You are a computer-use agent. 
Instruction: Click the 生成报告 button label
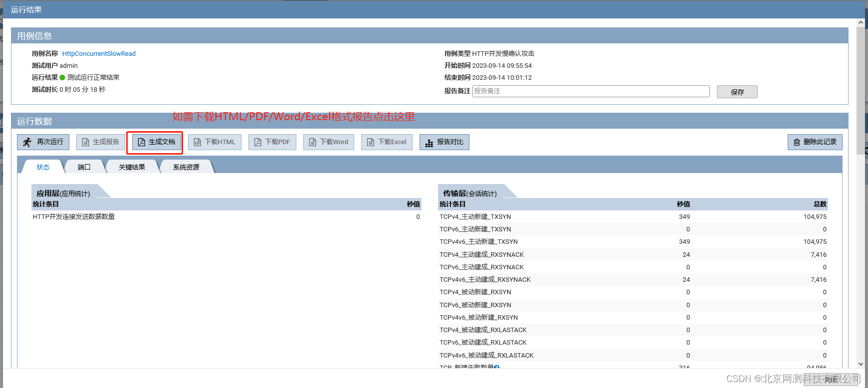click(x=106, y=142)
